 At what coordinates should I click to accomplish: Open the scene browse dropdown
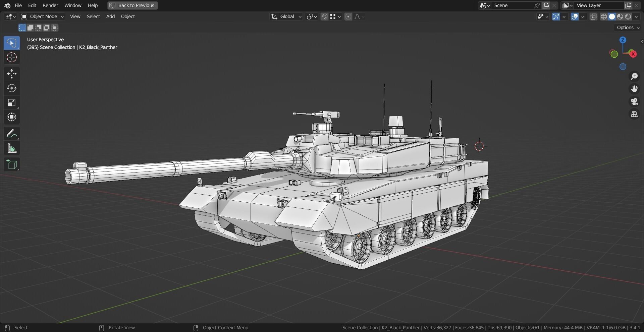pyautogui.click(x=485, y=5)
